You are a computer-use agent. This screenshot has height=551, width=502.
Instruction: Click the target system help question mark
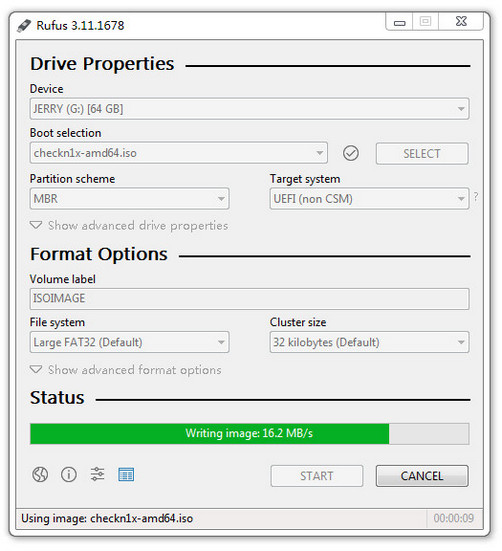click(x=476, y=196)
